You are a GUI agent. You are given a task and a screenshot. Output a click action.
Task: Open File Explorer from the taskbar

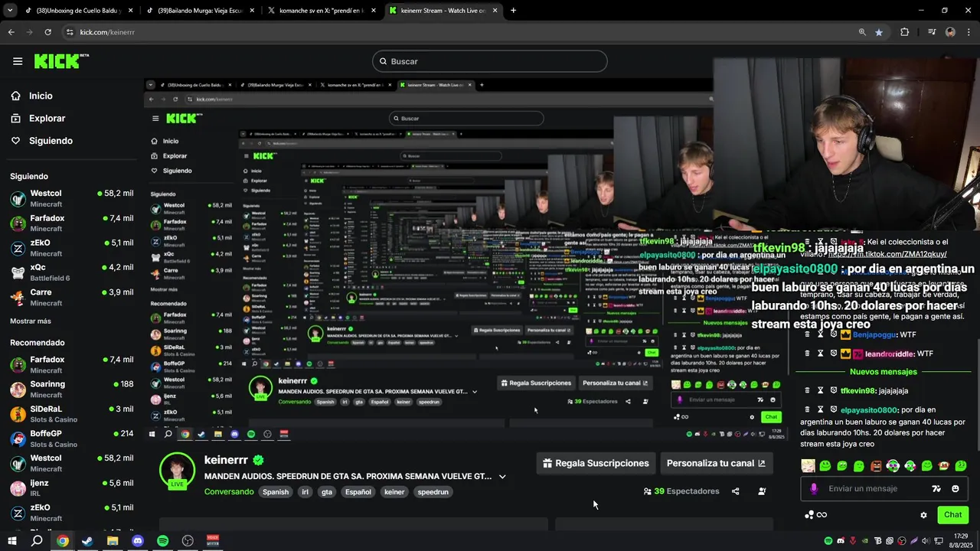tap(113, 541)
